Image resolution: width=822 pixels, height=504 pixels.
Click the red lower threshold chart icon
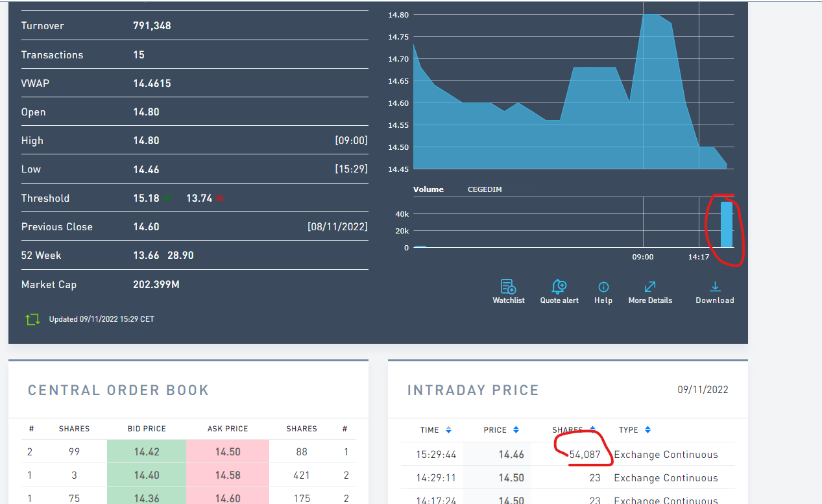219,198
